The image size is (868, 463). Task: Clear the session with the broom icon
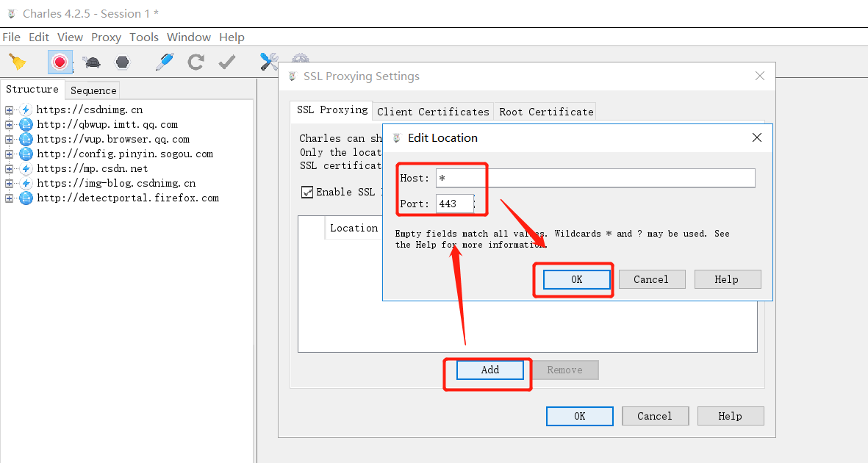click(x=18, y=62)
